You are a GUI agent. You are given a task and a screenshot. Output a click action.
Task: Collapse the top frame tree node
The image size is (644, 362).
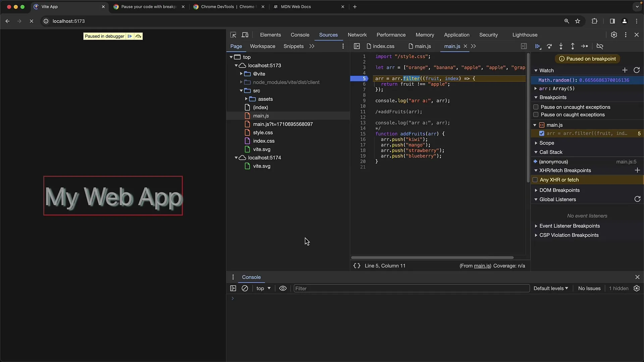pos(231,57)
